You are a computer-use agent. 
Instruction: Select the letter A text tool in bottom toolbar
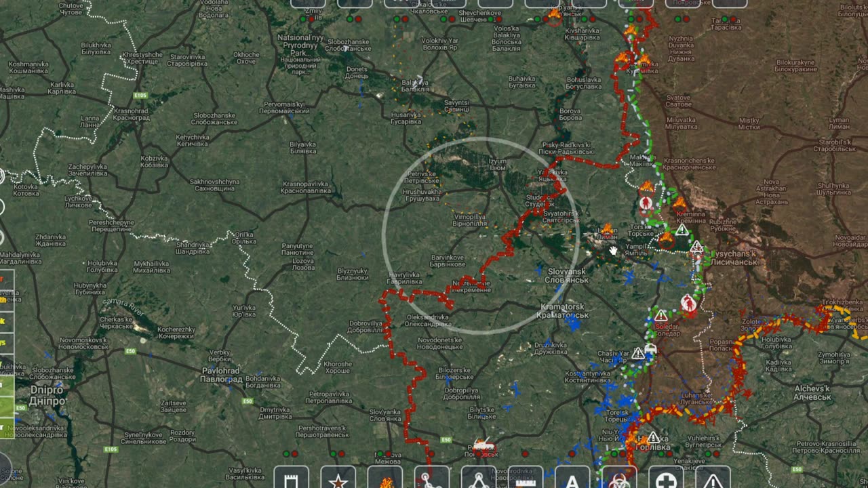pyautogui.click(x=572, y=478)
